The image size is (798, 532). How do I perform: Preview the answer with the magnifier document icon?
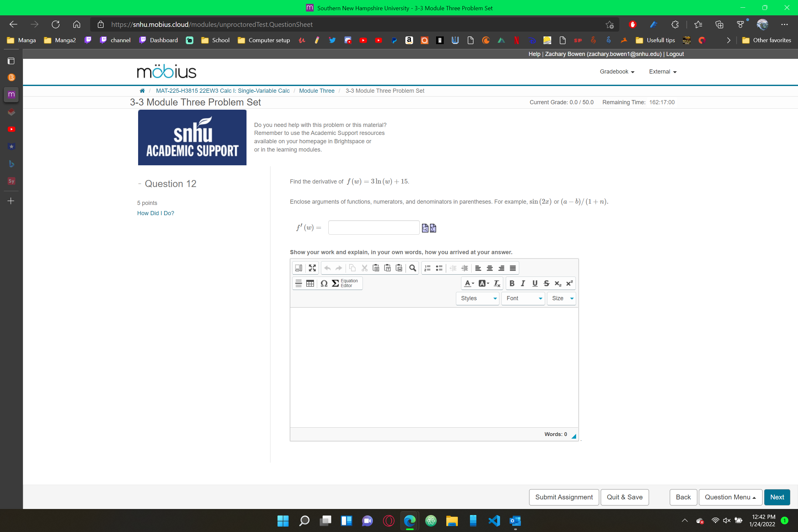point(425,228)
